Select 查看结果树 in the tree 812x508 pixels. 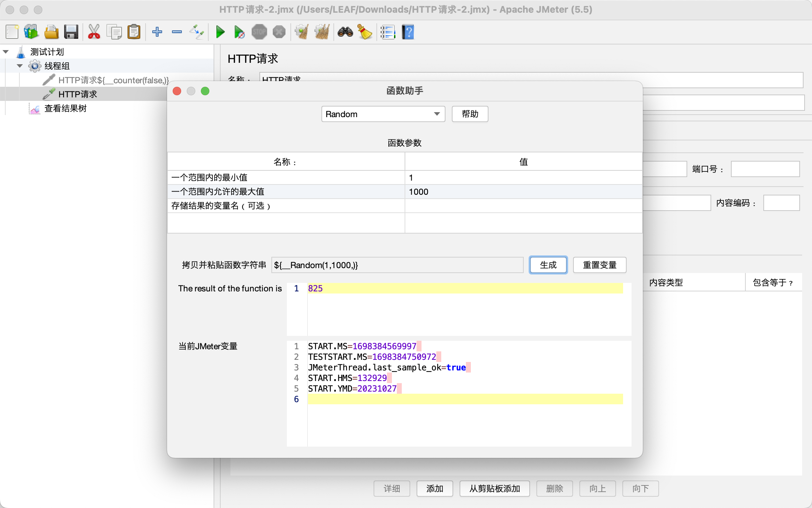coord(65,108)
